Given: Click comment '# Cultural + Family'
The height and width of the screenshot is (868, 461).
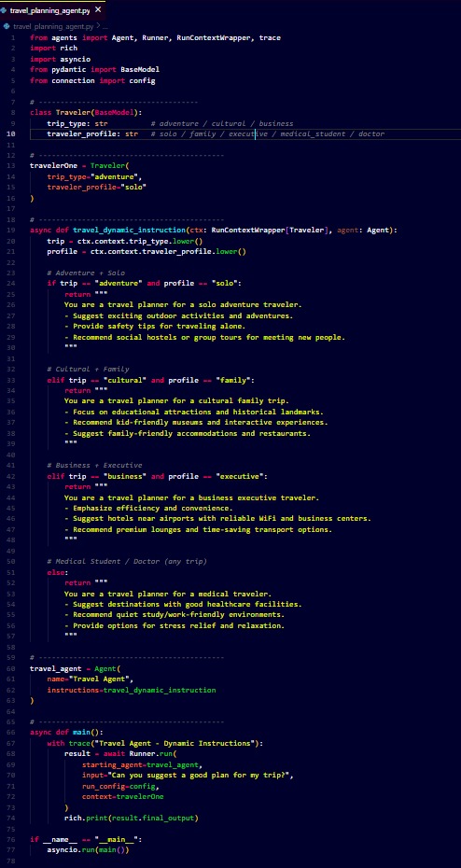Looking at the screenshot, I should [x=88, y=370].
